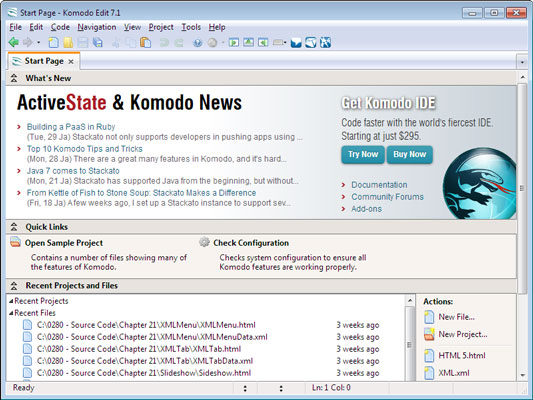
Task: Click the Undo toolbar icon
Action: [164, 42]
